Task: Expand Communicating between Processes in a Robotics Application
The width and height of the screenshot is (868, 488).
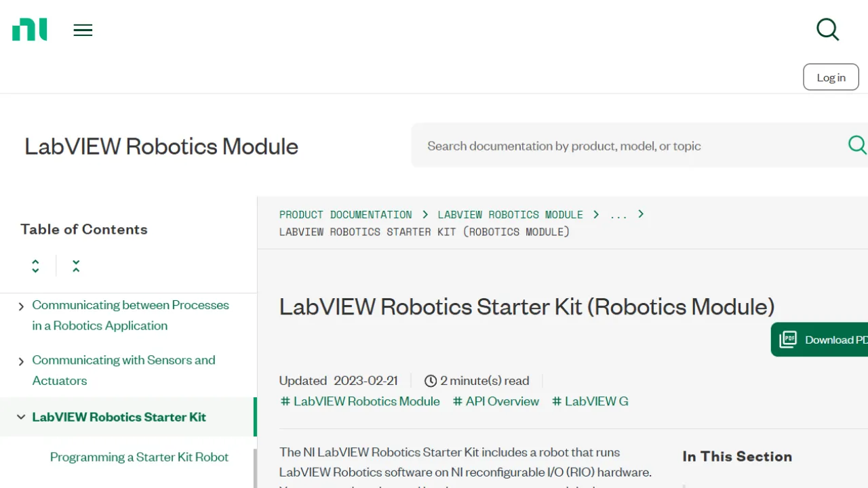Action: coord(21,305)
